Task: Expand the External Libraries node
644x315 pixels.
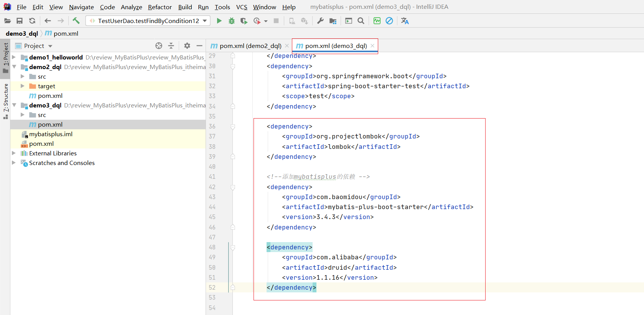Action: click(x=14, y=153)
